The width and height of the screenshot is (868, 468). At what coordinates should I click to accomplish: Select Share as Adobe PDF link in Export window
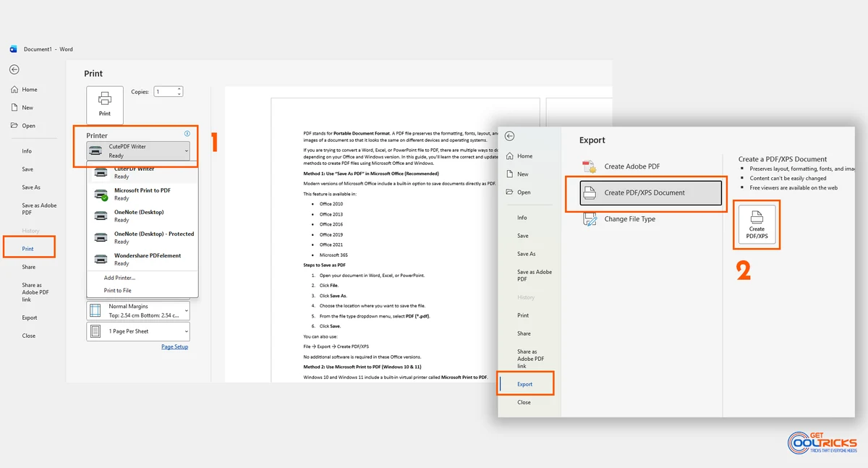click(531, 359)
